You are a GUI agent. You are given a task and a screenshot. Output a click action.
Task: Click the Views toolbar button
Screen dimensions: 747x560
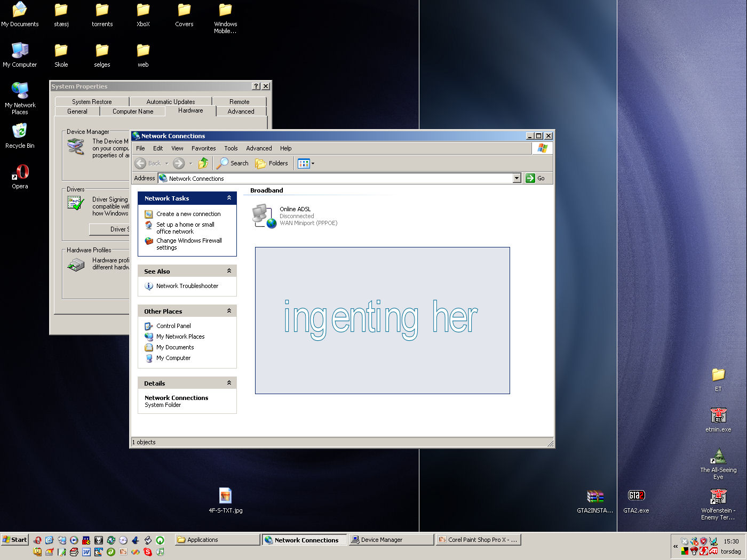304,163
